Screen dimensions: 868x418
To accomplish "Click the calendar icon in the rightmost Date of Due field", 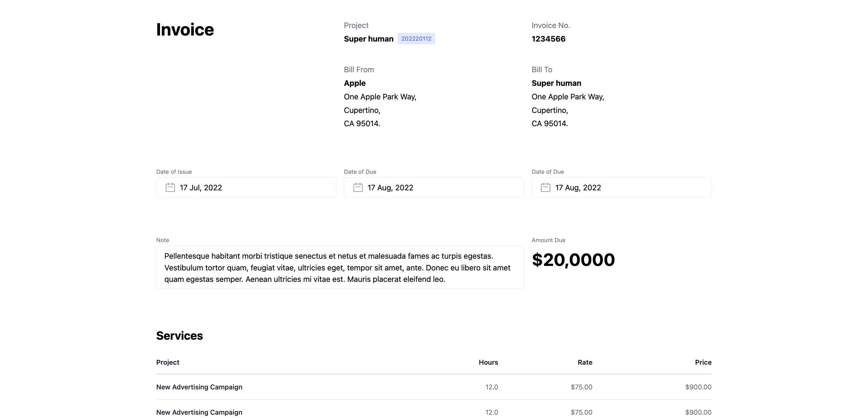I will [546, 187].
